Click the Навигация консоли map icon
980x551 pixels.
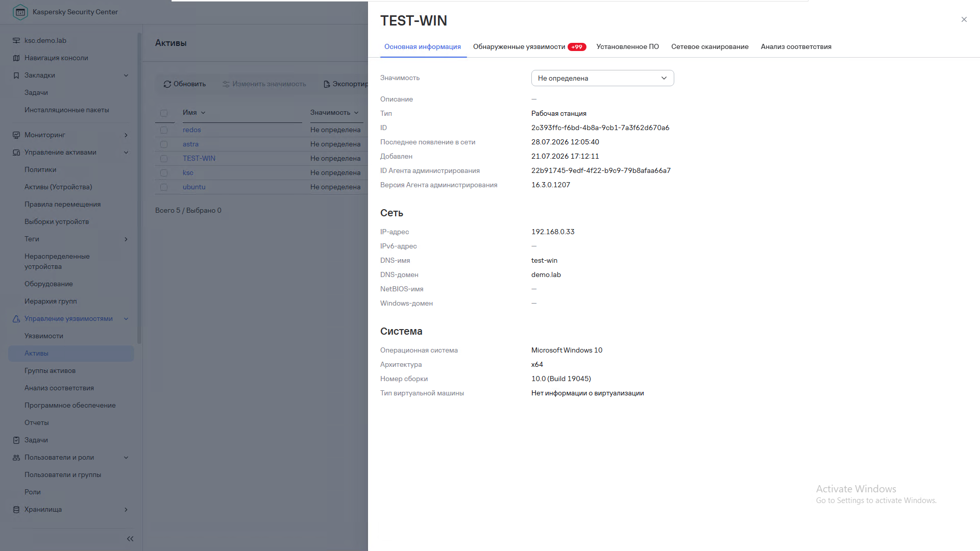[16, 58]
